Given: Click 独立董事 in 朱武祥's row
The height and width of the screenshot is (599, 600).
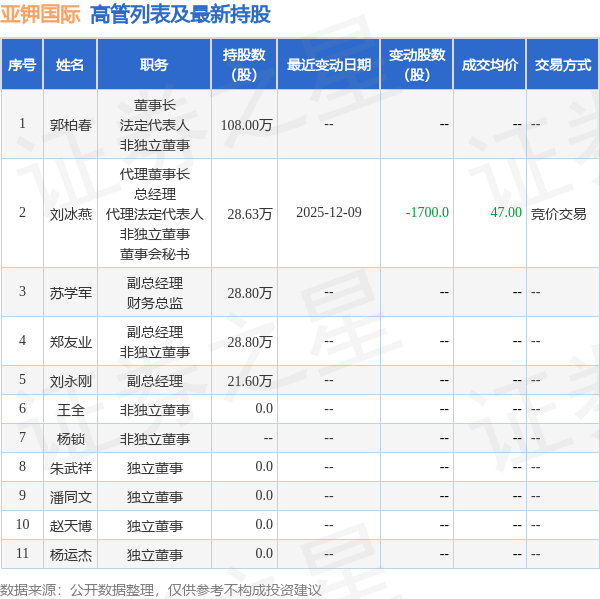Looking at the screenshot, I should coord(155,468).
